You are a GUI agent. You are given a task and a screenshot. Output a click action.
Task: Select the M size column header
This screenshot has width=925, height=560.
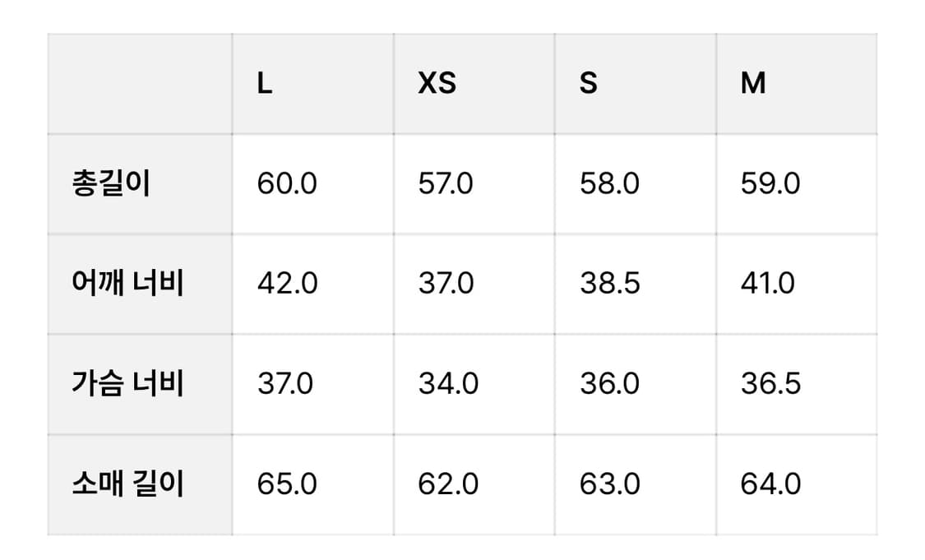point(753,83)
